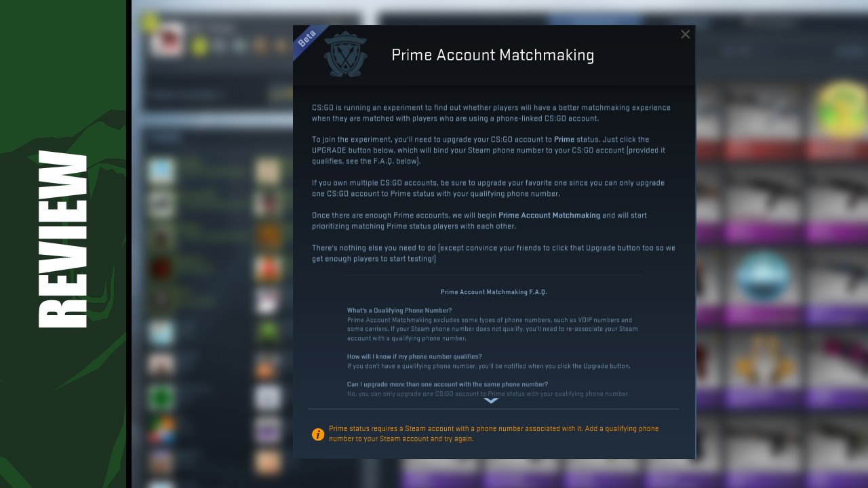
Task: Close the Prime Account Matchmaking dialog
Action: [685, 35]
